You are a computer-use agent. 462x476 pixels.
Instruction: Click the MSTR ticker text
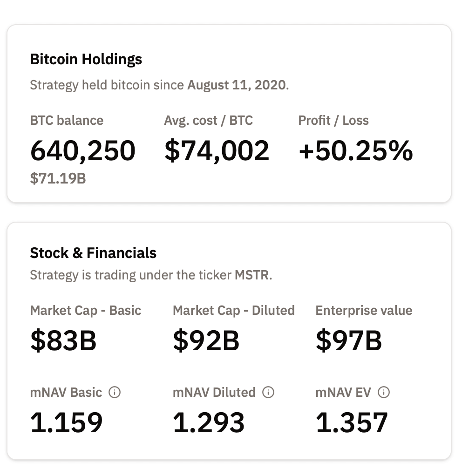click(252, 275)
